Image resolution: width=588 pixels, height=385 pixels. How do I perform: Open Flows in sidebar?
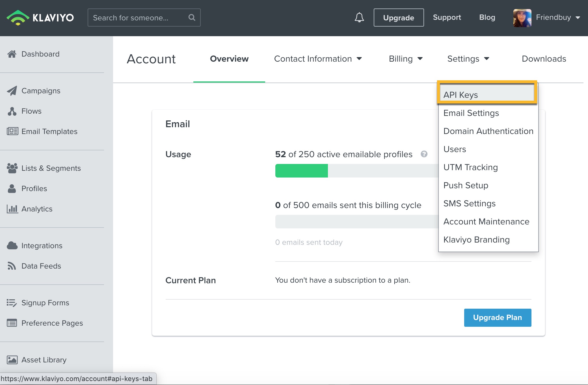click(x=31, y=111)
